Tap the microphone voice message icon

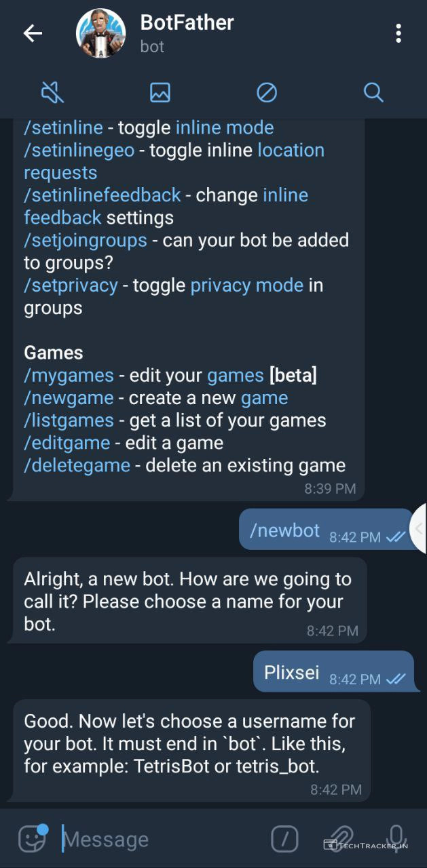point(396,839)
